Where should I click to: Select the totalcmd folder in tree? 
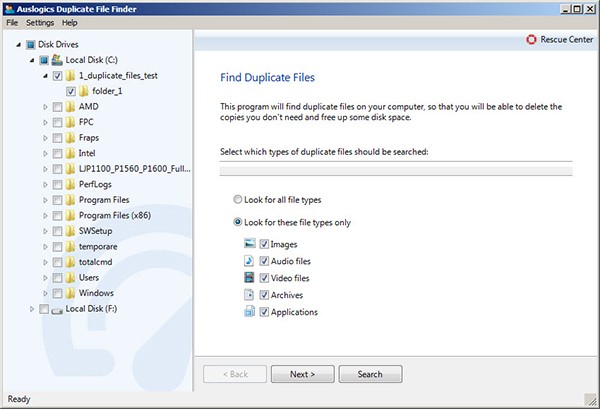98,262
